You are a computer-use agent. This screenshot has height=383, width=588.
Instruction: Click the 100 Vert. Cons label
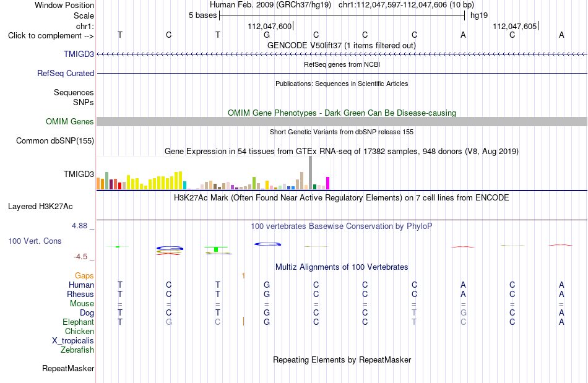coord(35,241)
